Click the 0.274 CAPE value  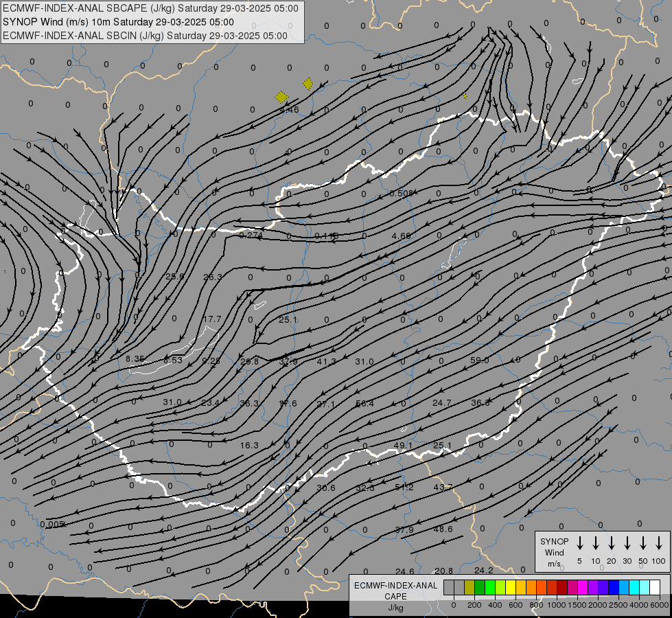tap(251, 235)
